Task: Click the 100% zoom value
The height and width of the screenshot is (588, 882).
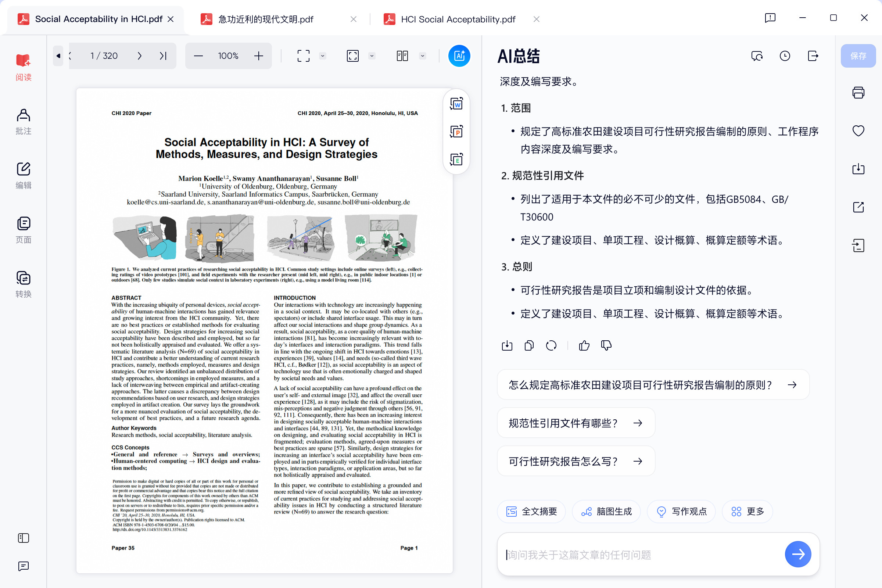Action: coord(228,56)
